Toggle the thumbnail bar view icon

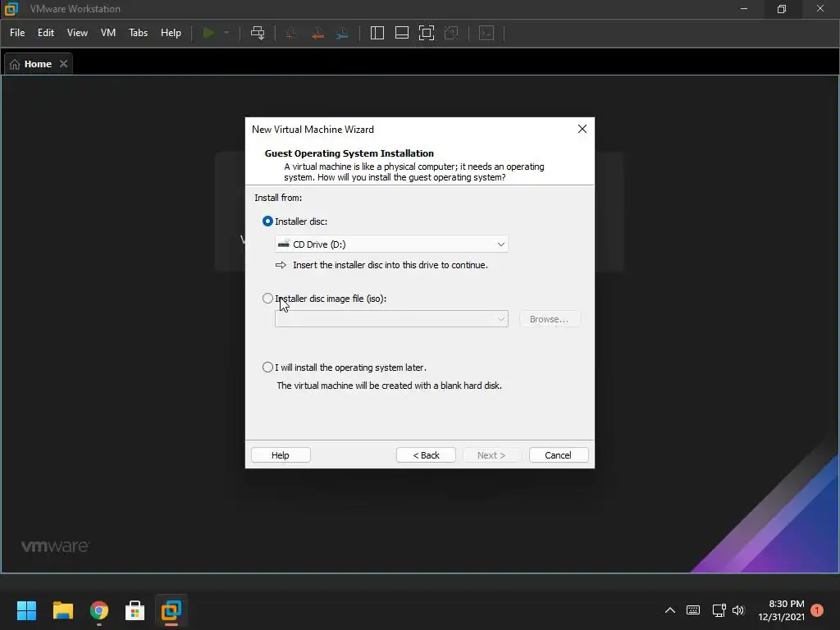402,33
